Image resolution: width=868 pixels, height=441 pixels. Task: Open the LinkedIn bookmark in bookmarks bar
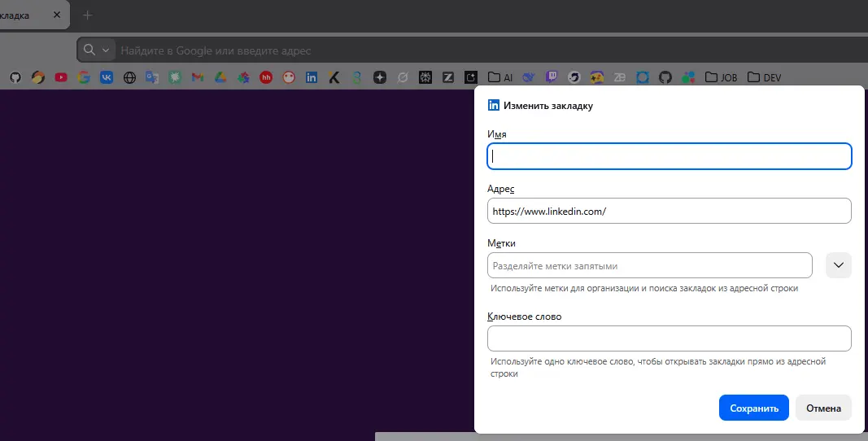tap(312, 77)
